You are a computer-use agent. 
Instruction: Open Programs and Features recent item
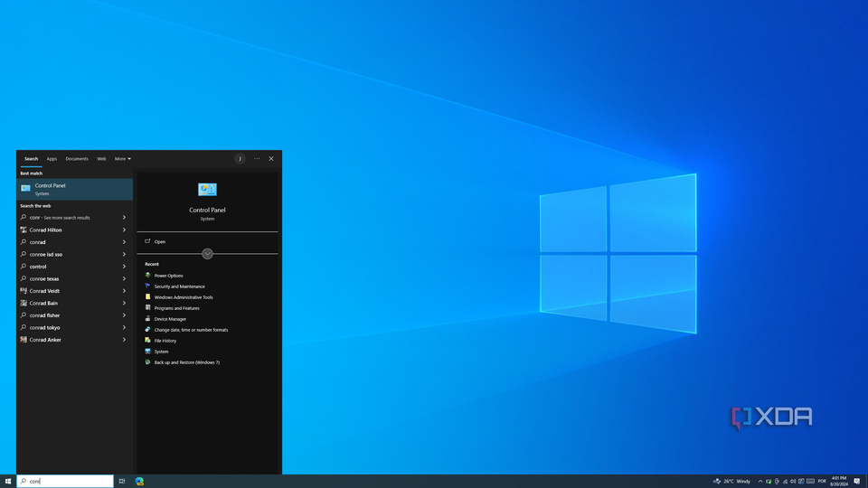[176, 308]
